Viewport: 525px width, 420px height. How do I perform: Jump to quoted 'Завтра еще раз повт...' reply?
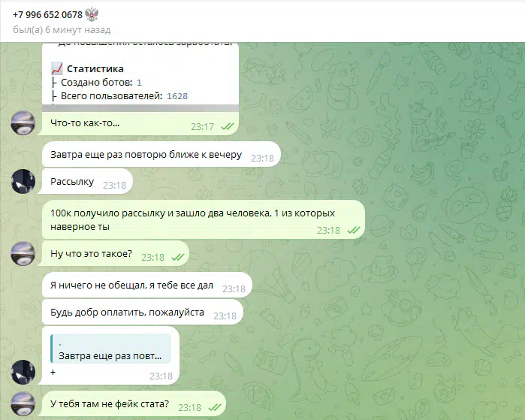[x=111, y=349]
